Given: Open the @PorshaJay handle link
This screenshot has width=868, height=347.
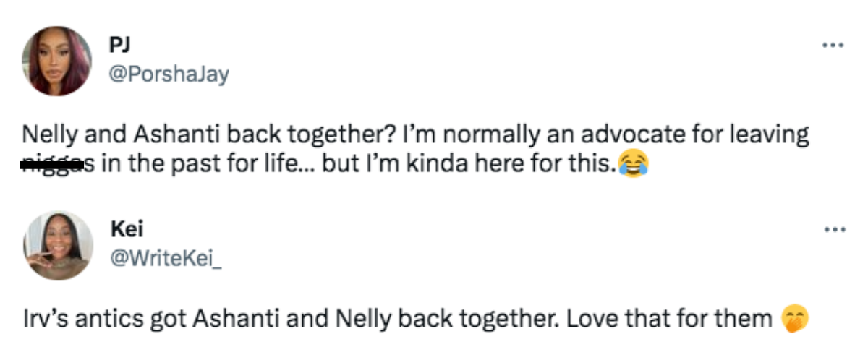Looking at the screenshot, I should click(x=169, y=74).
